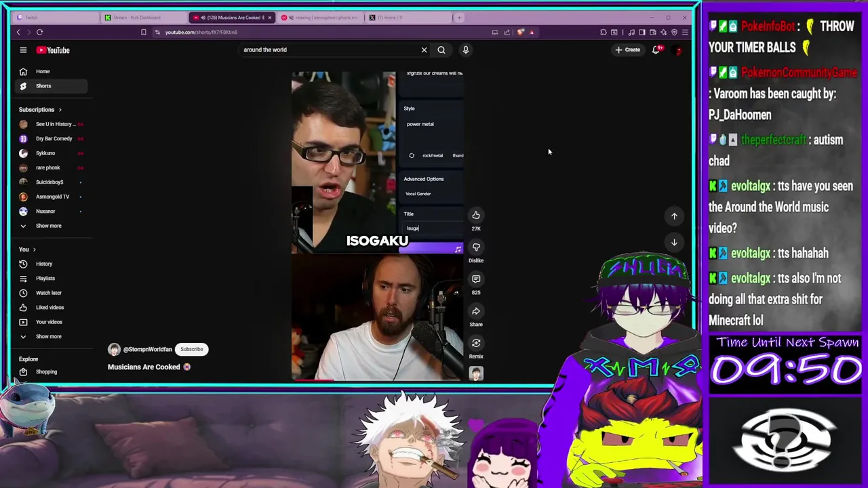The image size is (868, 488).
Task: Open the Create menu
Action: 627,49
